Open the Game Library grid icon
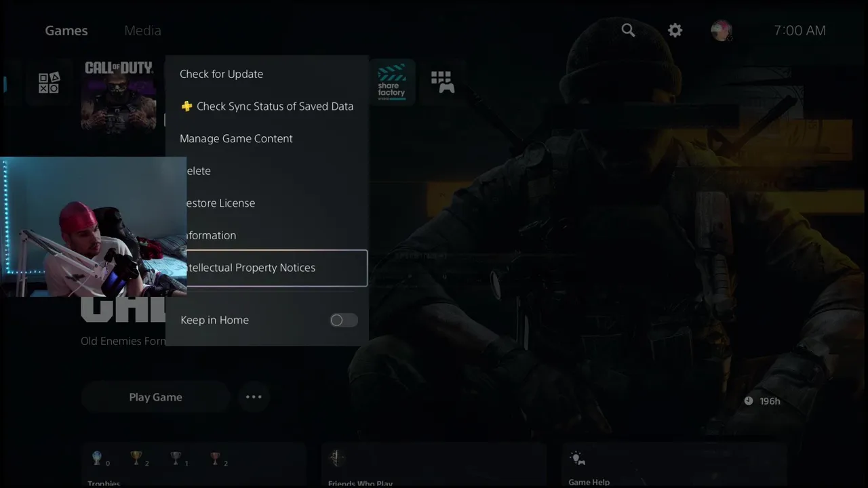The height and width of the screenshot is (488, 868). pyautogui.click(x=442, y=82)
